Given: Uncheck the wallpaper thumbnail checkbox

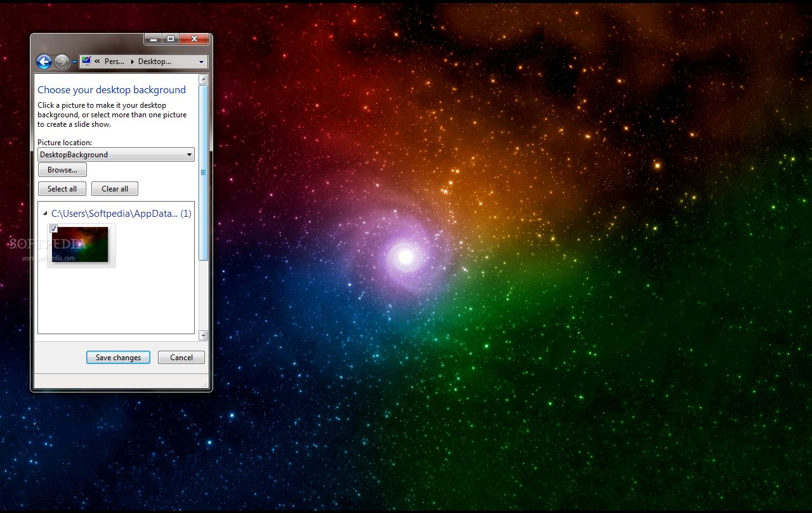Looking at the screenshot, I should (x=54, y=228).
